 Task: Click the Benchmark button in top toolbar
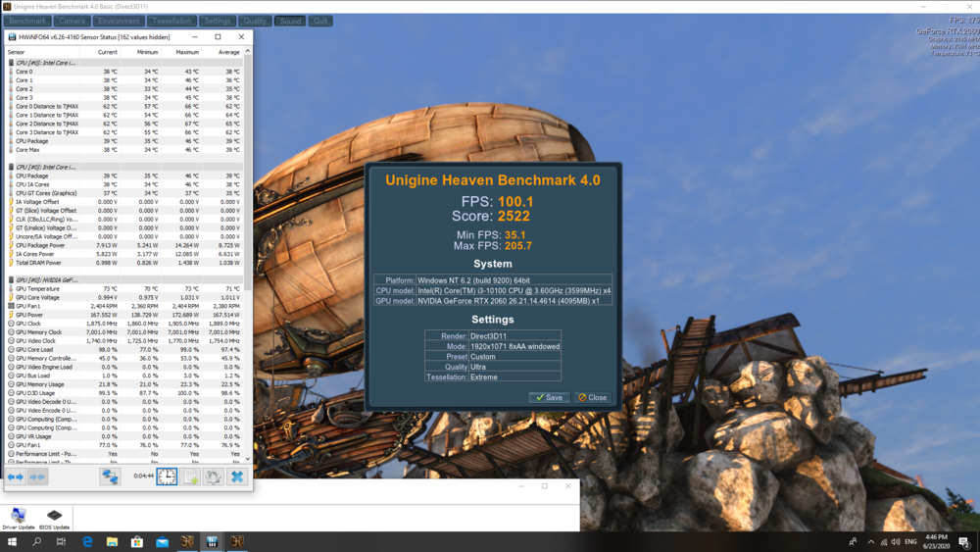point(27,21)
